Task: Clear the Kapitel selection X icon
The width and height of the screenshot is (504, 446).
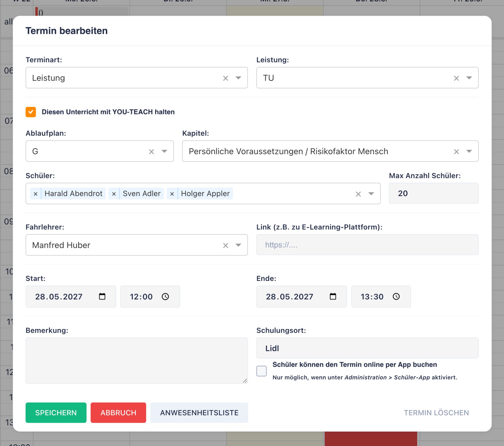Action: tap(456, 152)
